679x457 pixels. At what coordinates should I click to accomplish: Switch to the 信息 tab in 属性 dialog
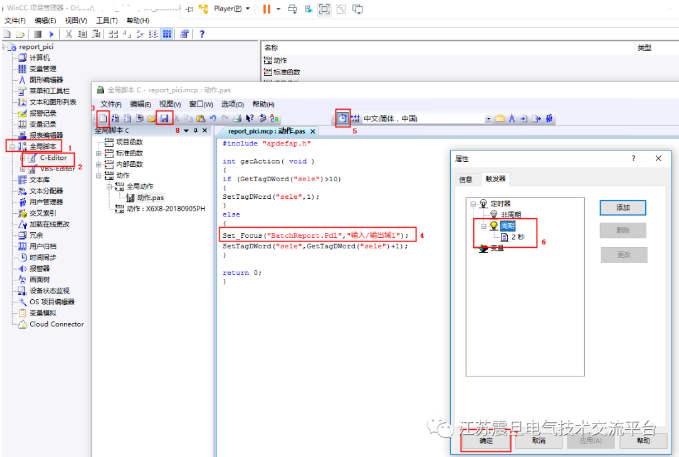pos(466,179)
